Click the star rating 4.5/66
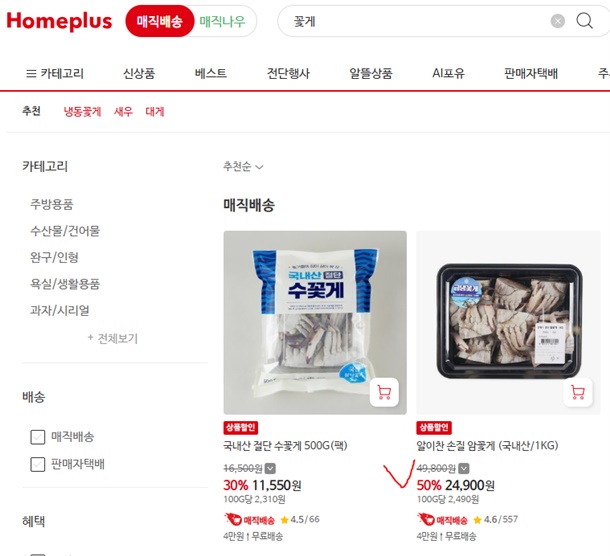The image size is (610, 556). pyautogui.click(x=300, y=519)
